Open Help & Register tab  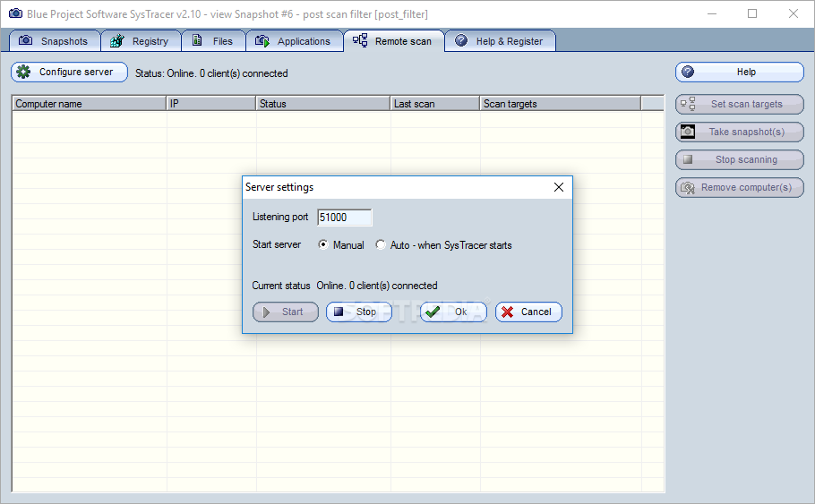(501, 41)
